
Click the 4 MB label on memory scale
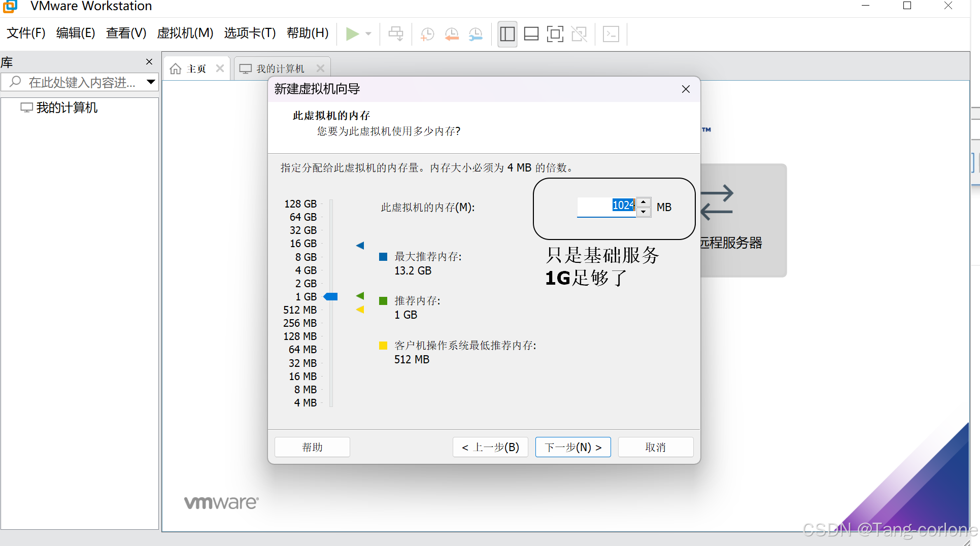[x=306, y=403]
